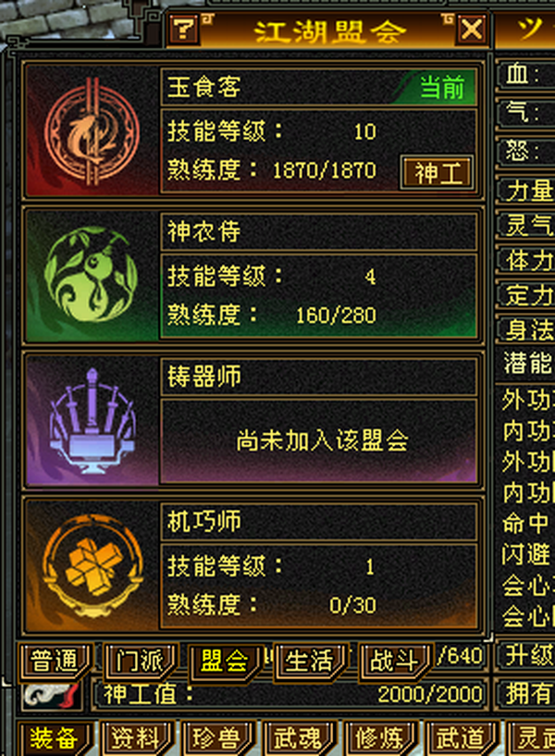This screenshot has width=555, height=756.
Task: Open the 资料 bottom tab
Action: (x=135, y=738)
